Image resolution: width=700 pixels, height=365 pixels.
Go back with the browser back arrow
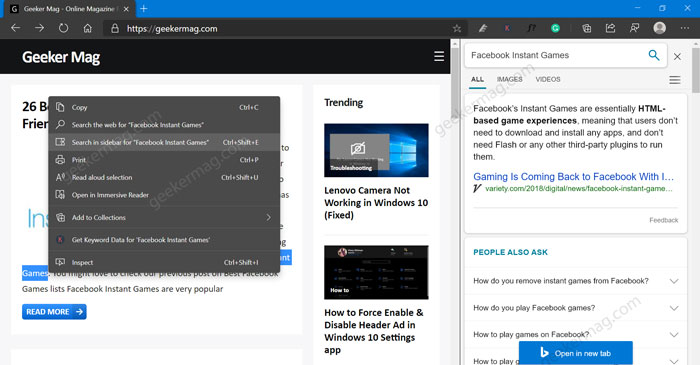coord(16,28)
